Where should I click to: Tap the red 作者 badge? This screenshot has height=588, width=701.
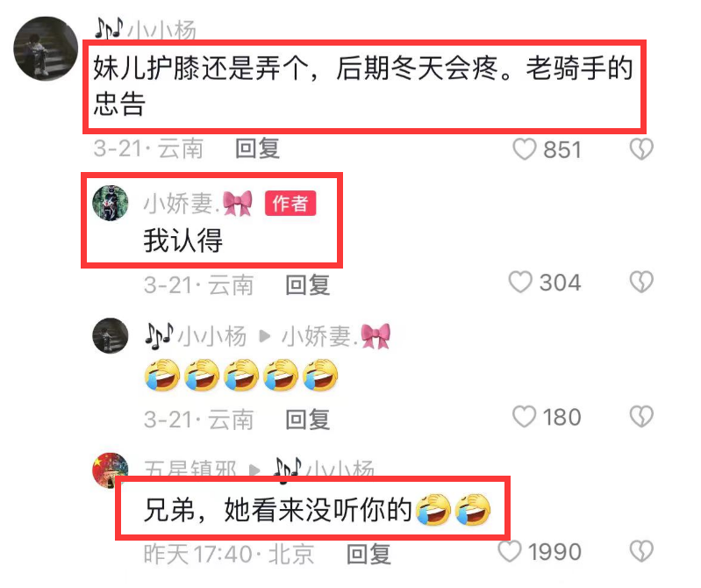pyautogui.click(x=290, y=204)
